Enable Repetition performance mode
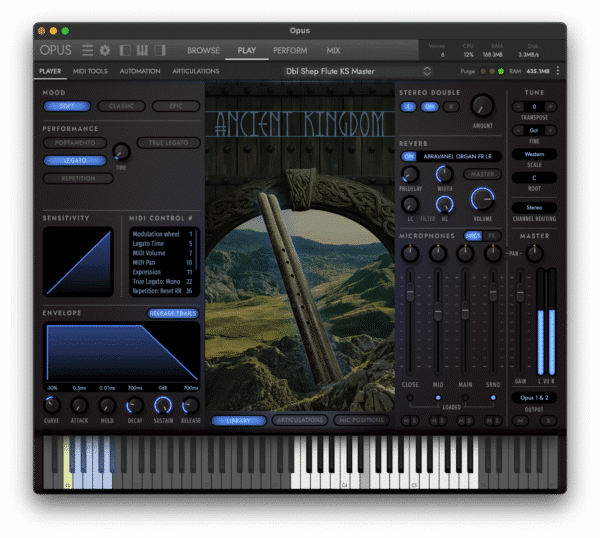 pyautogui.click(x=78, y=178)
